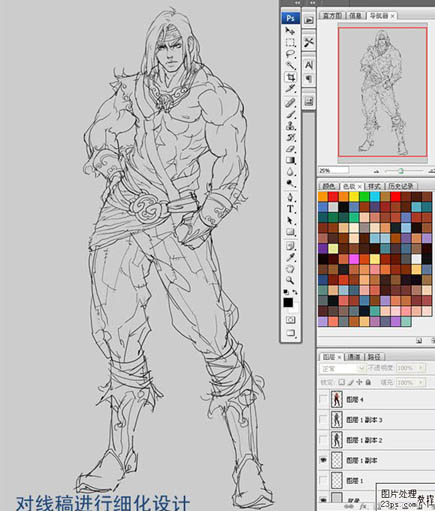435x511 pixels.
Task: Select the Pen tool
Action: point(290,197)
